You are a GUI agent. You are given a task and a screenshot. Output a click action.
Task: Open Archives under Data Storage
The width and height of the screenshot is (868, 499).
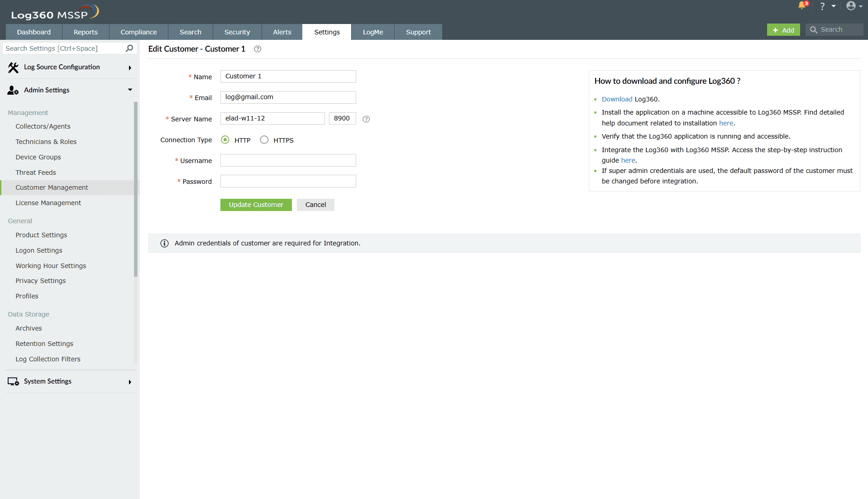29,328
